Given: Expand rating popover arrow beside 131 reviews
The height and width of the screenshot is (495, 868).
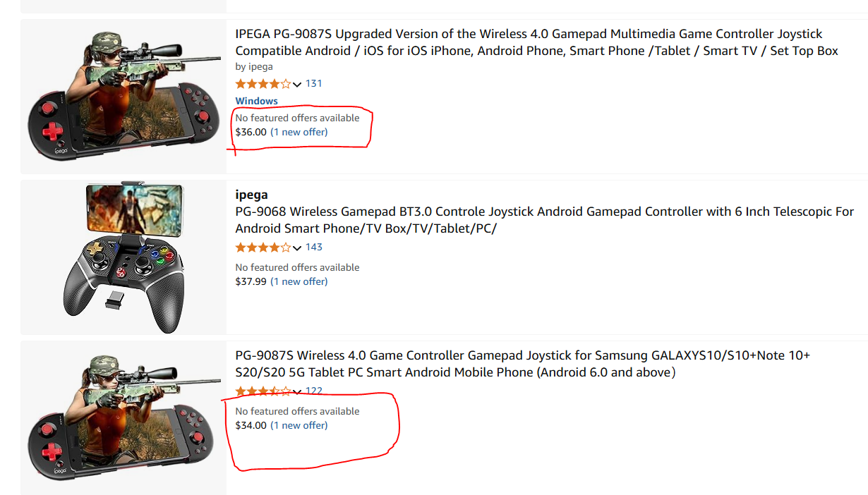Looking at the screenshot, I should point(297,85).
